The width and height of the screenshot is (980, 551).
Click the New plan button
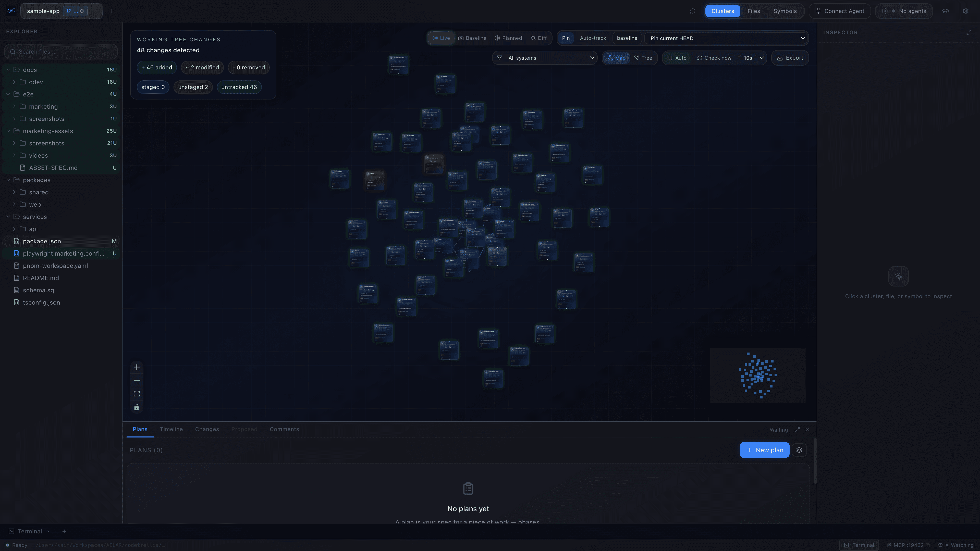click(x=764, y=450)
